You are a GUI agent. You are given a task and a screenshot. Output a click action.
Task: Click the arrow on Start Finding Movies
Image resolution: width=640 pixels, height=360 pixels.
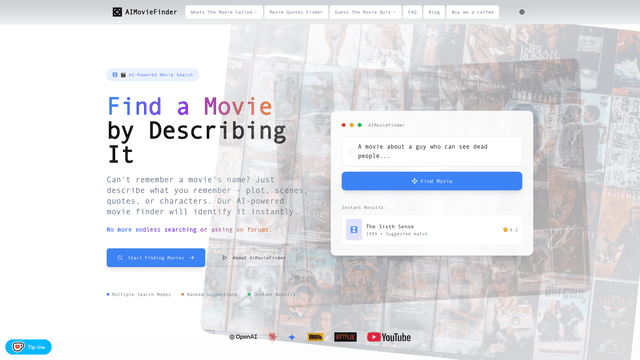click(x=192, y=258)
